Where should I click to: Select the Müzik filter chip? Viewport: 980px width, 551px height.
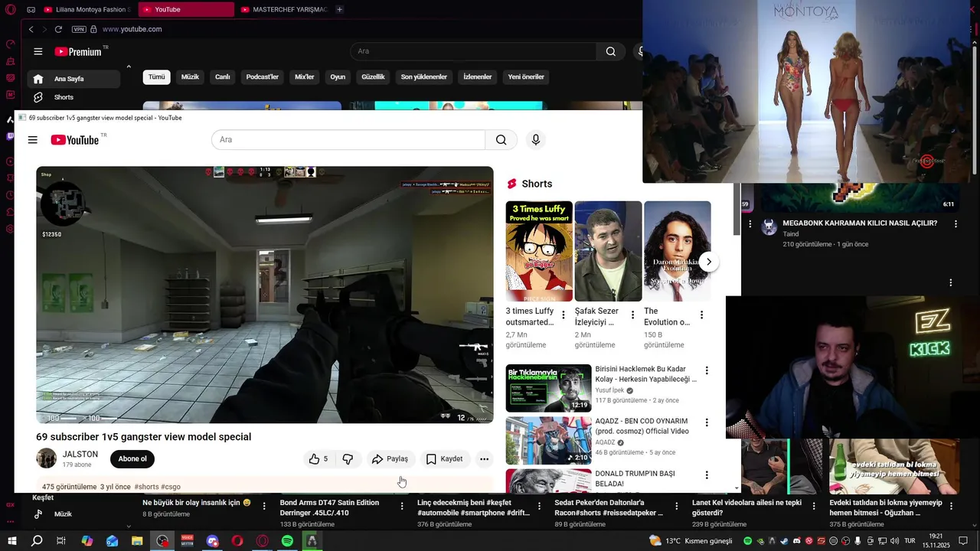[x=190, y=77]
